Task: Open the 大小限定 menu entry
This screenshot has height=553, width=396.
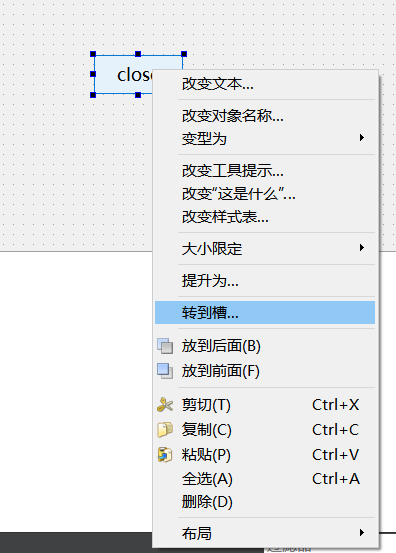Action: point(265,249)
